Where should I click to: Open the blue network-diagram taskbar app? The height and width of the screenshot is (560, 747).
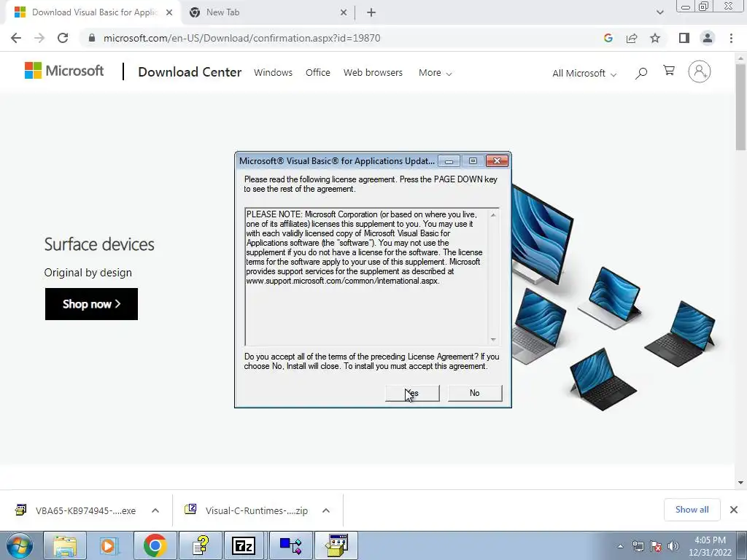[x=290, y=545]
